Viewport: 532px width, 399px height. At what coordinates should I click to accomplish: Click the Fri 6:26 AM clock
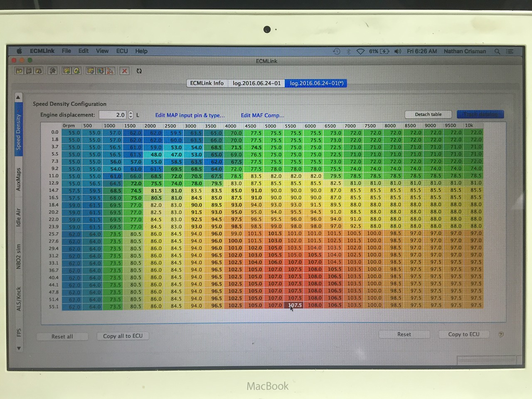[x=422, y=52]
